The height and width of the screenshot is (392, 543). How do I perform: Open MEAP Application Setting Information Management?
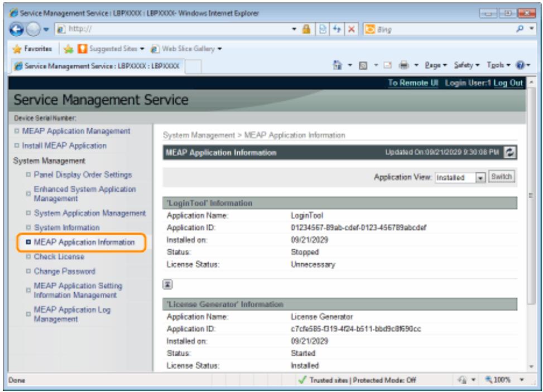78,291
